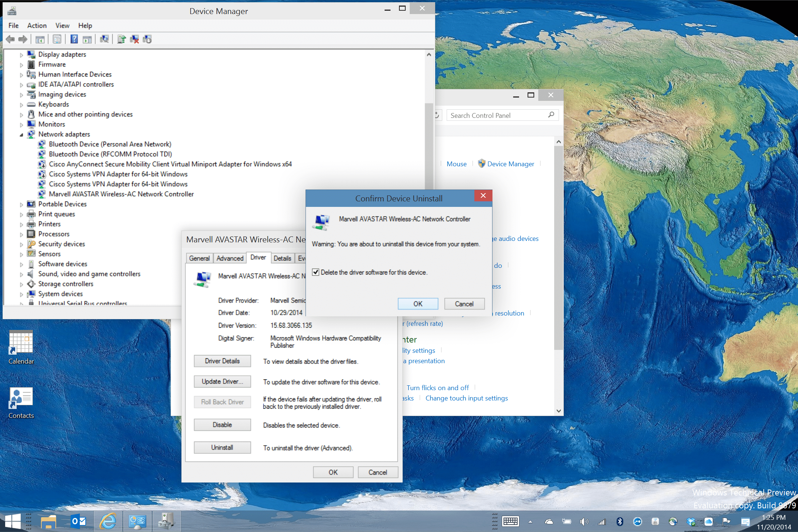Click the Scan for hardware changes icon
Image resolution: width=798 pixels, height=532 pixels.
105,39
